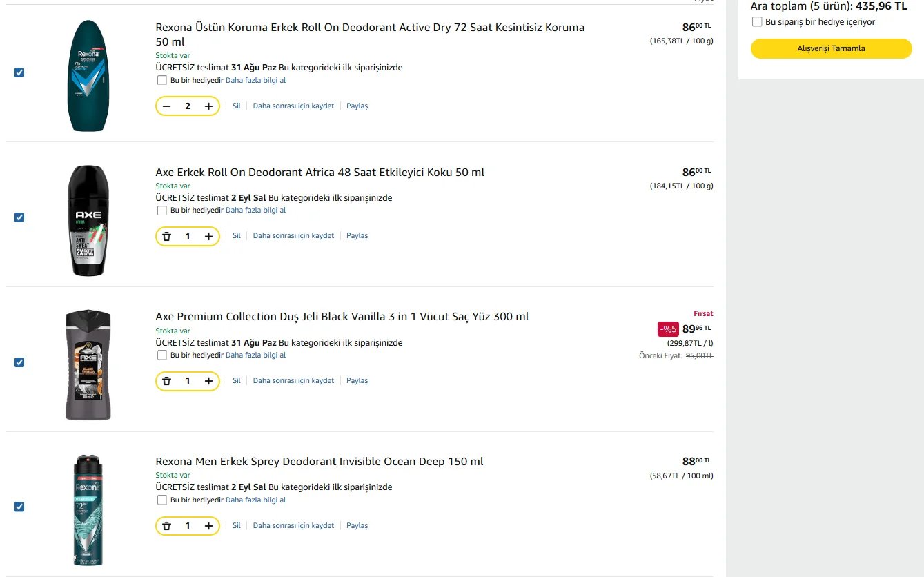Uncheck the Axe Black Vanilla item selection

pos(19,362)
